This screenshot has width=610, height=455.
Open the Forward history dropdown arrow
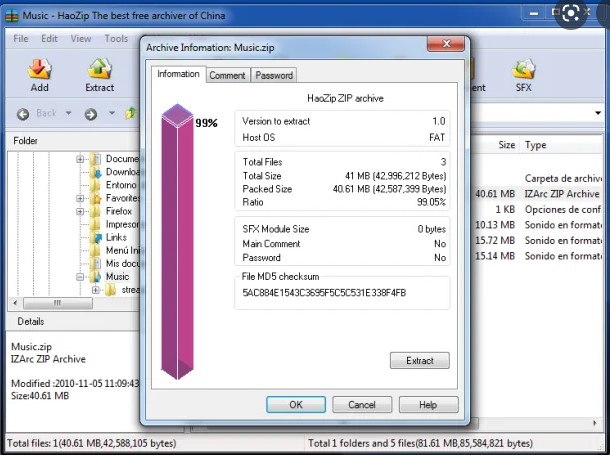112,113
